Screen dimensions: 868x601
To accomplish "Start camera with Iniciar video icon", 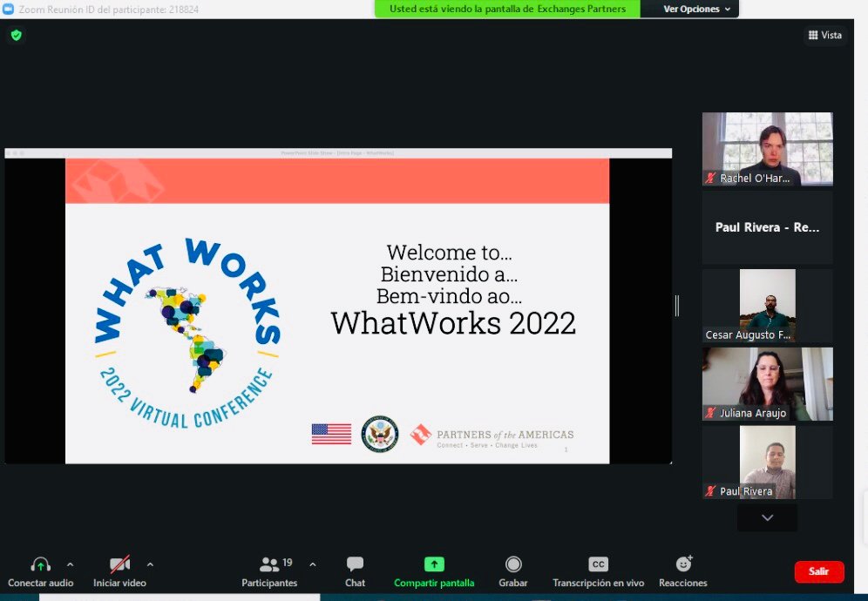I will click(x=119, y=564).
